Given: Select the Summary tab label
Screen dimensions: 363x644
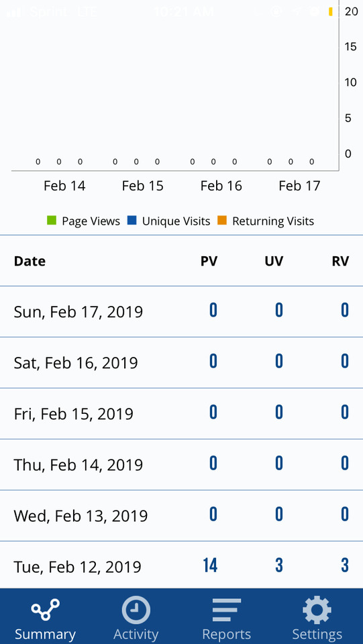Looking at the screenshot, I should point(45,635).
